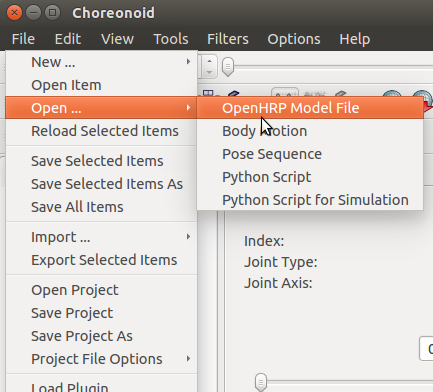Select Reload Selected Items
This screenshot has width=433, height=392.
[101, 131]
